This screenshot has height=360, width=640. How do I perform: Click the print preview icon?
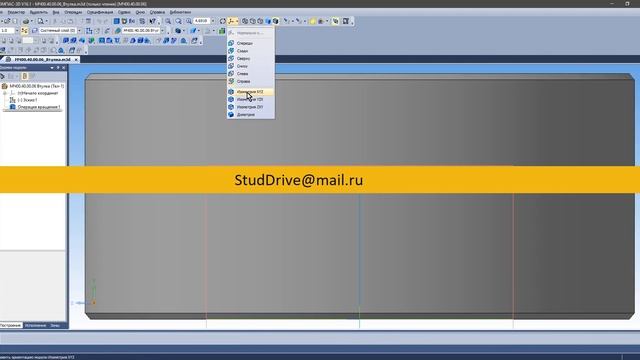click(40, 21)
